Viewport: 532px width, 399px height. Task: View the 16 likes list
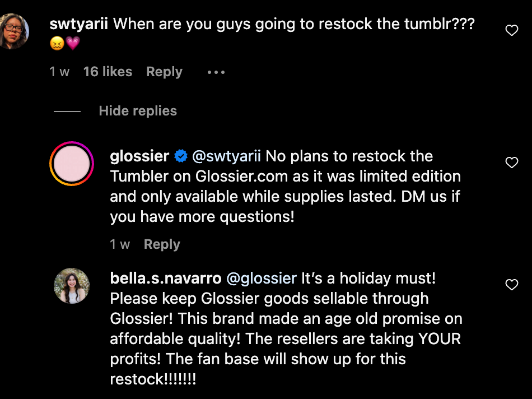pos(108,72)
